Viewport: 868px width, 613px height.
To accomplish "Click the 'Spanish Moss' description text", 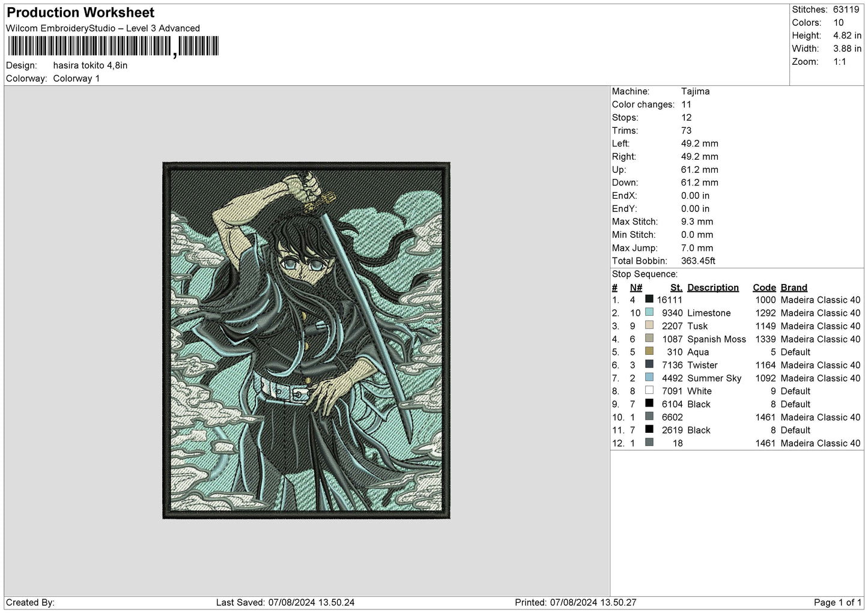I will (717, 340).
